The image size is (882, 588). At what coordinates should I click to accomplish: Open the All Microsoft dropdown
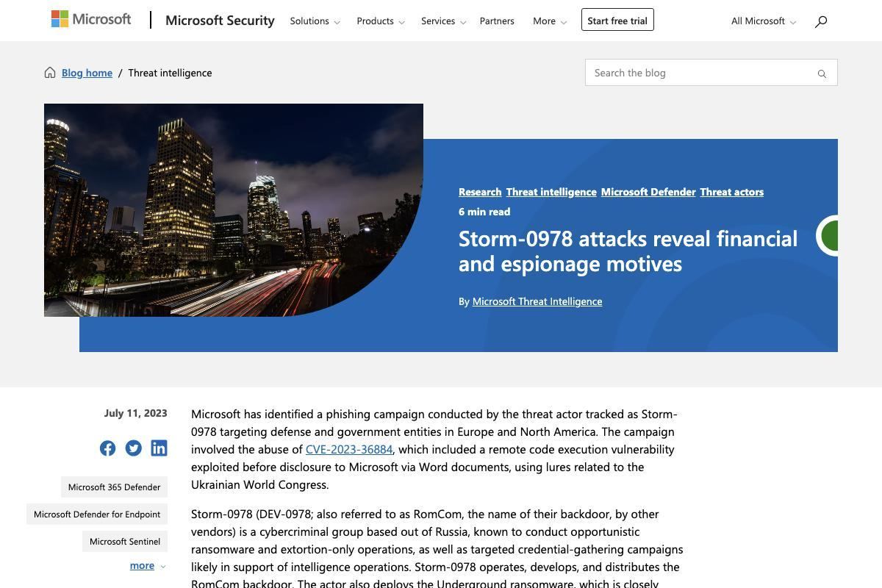pyautogui.click(x=764, y=21)
